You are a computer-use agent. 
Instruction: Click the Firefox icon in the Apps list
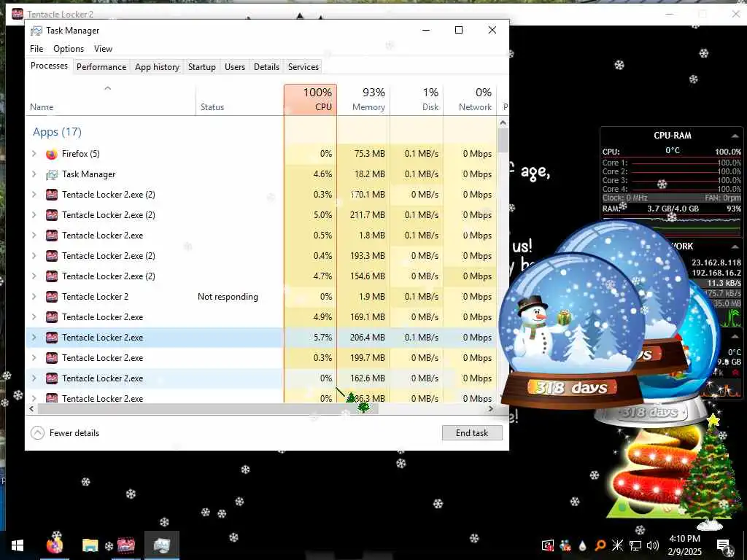52,155
